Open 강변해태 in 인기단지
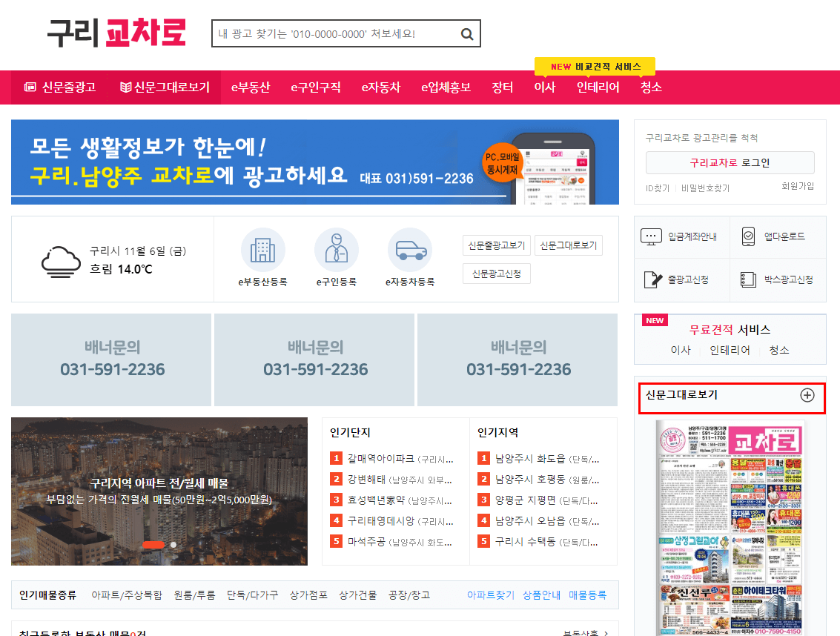 click(x=400, y=480)
